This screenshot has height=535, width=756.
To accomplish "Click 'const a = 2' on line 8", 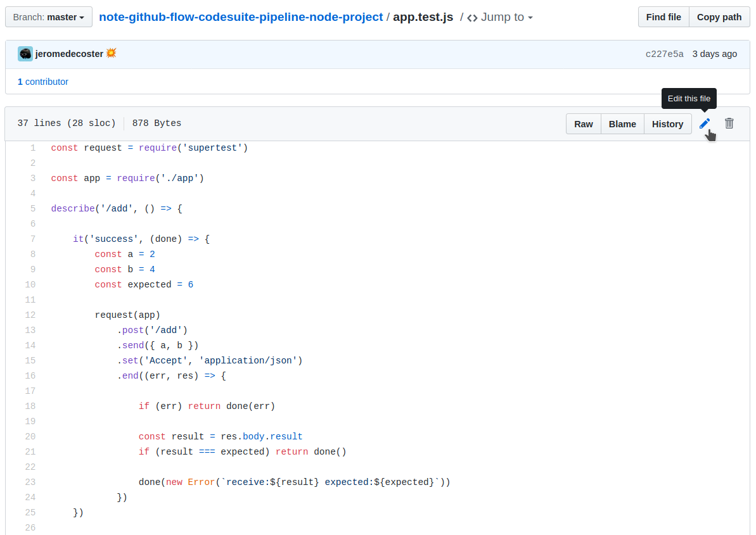I will click(x=125, y=255).
